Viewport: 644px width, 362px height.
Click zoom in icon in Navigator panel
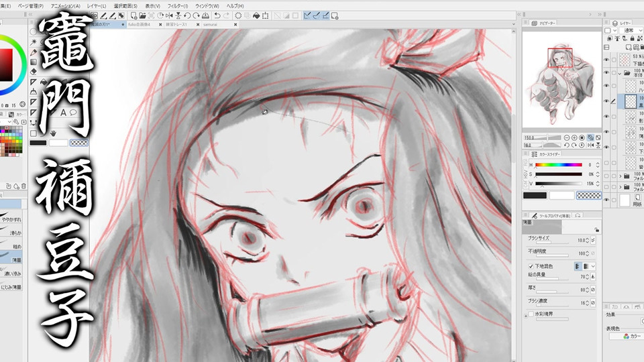coord(574,138)
